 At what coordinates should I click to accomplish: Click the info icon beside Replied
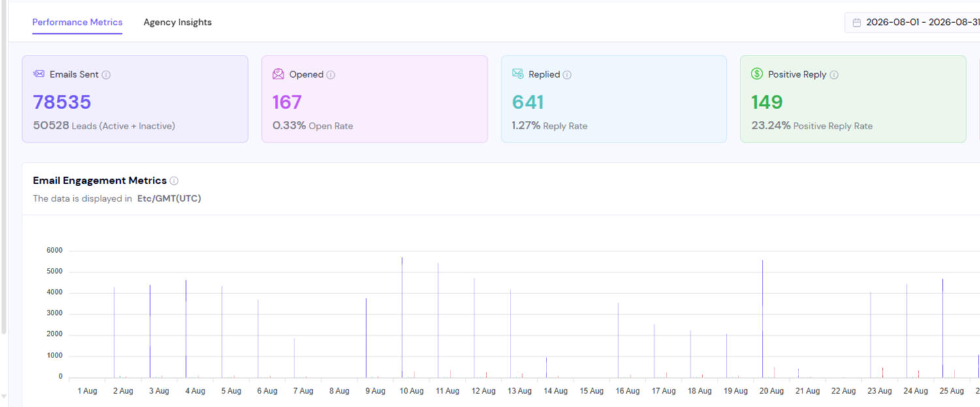point(567,74)
